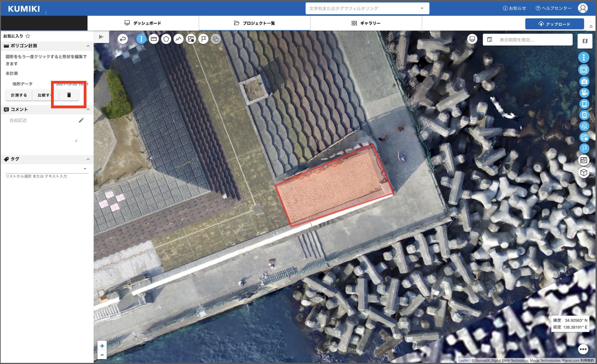This screenshot has width=597, height=364.
Task: Open the 3D cube view icon
Action: click(584, 173)
